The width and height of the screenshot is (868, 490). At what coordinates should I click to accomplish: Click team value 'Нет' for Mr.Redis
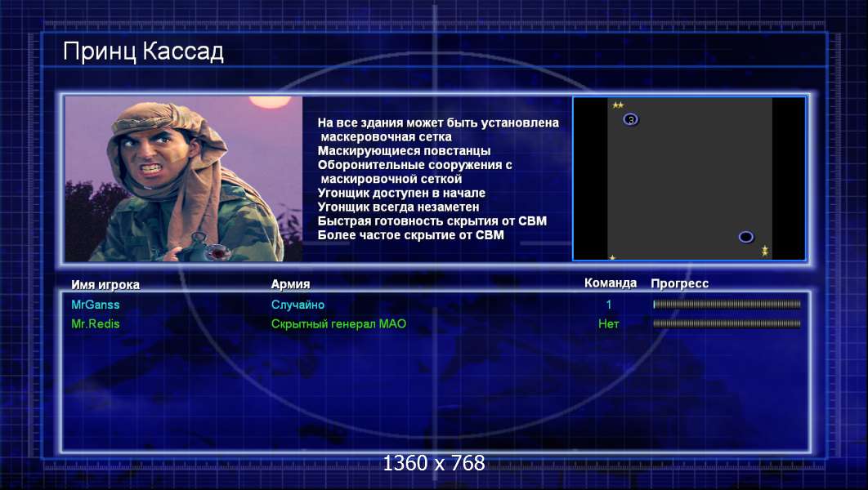pos(608,324)
